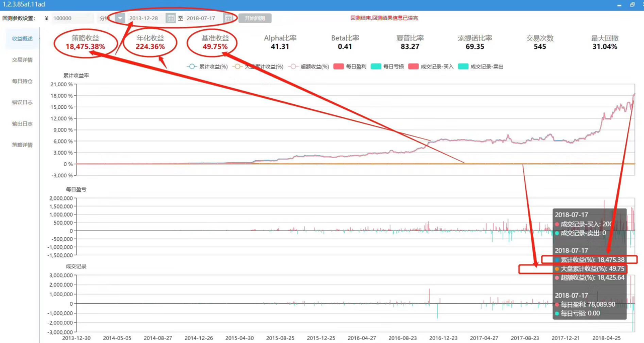Image resolution: width=644 pixels, height=343 pixels.
Task: Select the 每日持仓 sidebar tab
Action: (x=22, y=81)
